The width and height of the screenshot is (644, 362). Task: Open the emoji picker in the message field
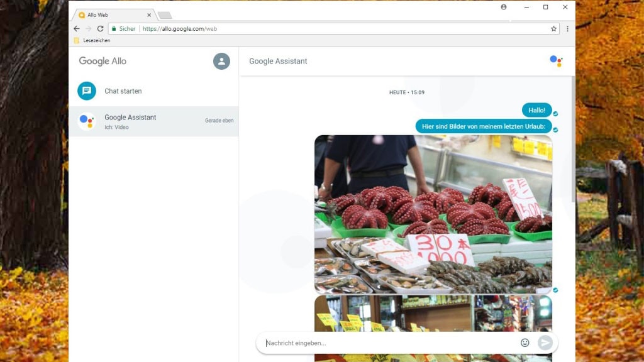click(x=526, y=343)
